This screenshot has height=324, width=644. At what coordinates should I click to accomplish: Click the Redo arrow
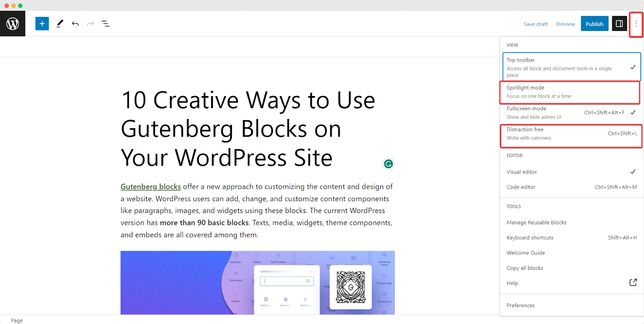tap(91, 24)
